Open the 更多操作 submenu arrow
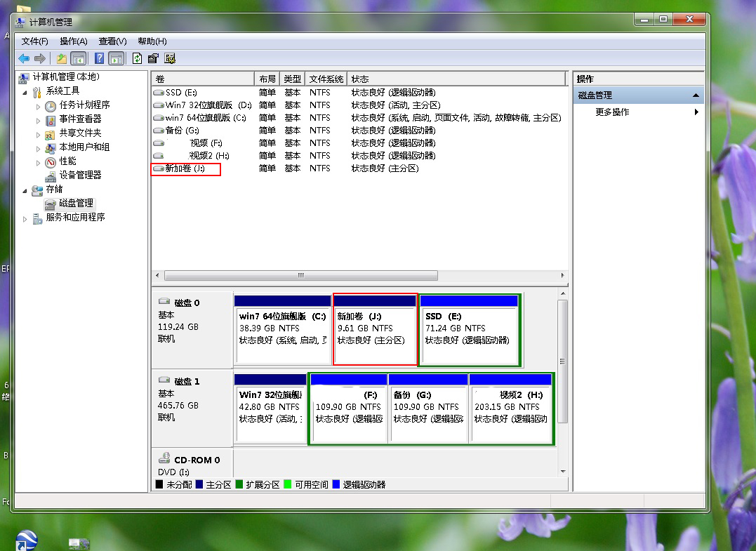Image resolution: width=756 pixels, height=551 pixels. pyautogui.click(x=696, y=111)
